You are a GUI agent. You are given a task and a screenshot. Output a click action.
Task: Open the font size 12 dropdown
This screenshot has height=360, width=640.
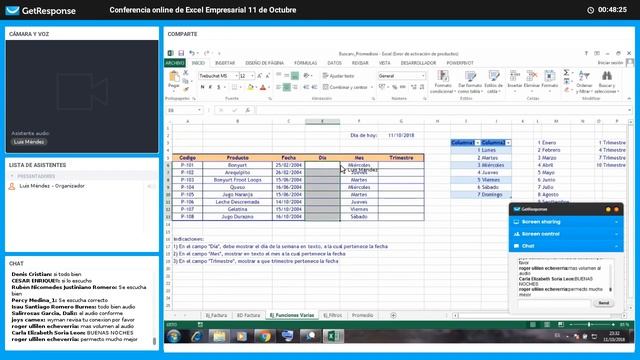click(x=252, y=76)
